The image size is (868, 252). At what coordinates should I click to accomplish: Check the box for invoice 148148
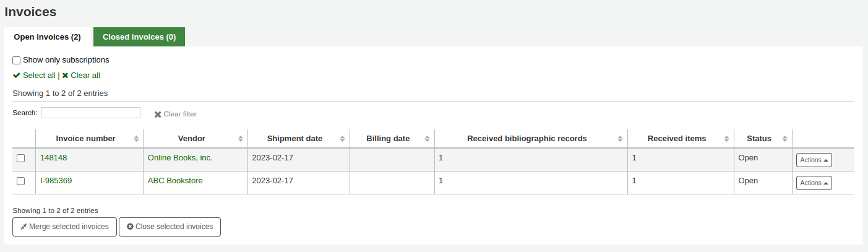[x=21, y=159]
